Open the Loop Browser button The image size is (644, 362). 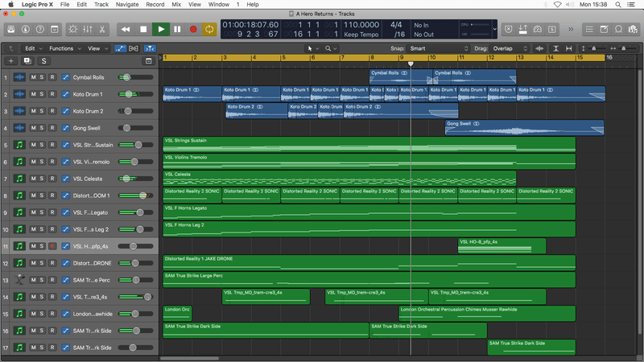click(x=618, y=29)
